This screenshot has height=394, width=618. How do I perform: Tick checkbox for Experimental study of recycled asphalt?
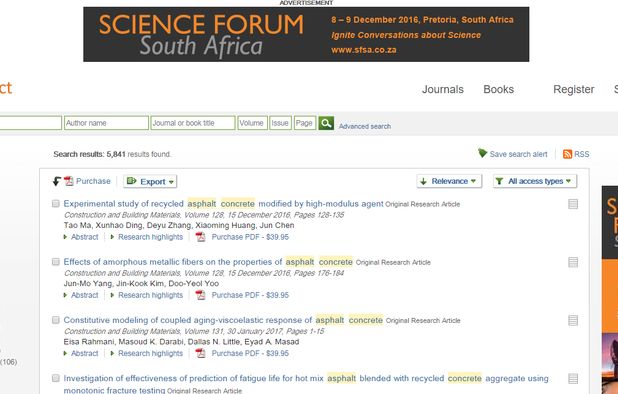(56, 204)
